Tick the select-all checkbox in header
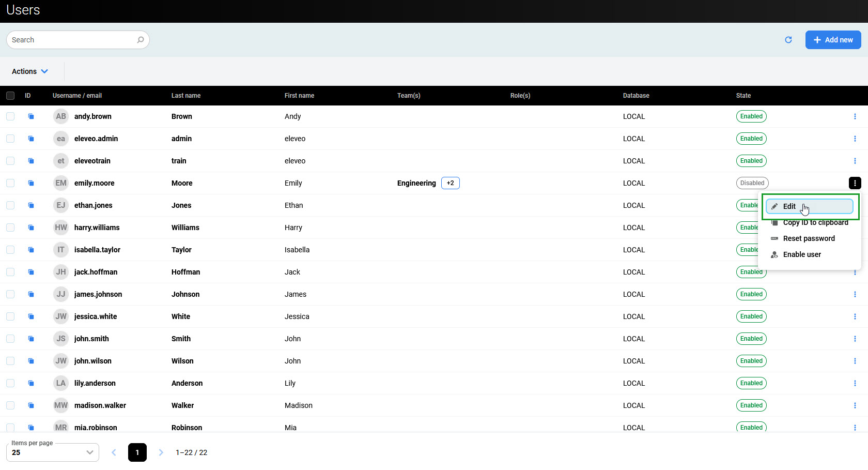 point(10,96)
